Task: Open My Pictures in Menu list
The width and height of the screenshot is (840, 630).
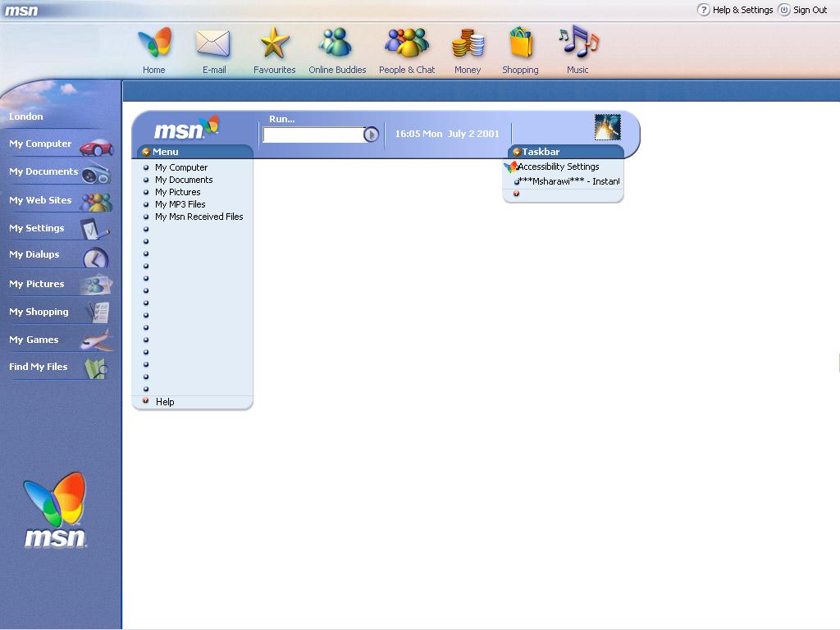Action: (178, 192)
